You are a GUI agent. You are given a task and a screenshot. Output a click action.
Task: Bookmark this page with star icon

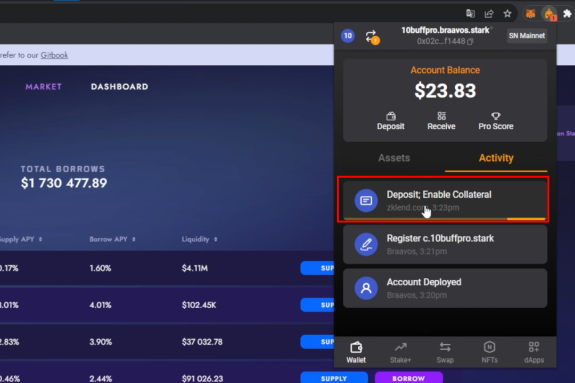tap(507, 14)
